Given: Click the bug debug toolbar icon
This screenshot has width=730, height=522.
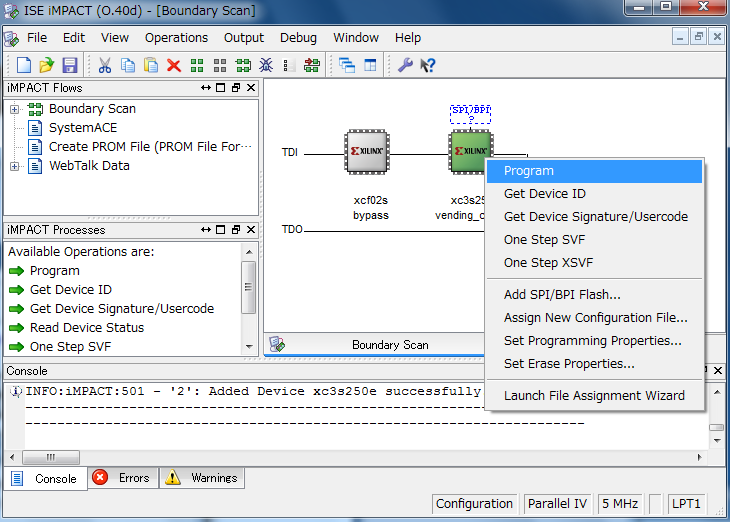Looking at the screenshot, I should pyautogui.click(x=266, y=65).
